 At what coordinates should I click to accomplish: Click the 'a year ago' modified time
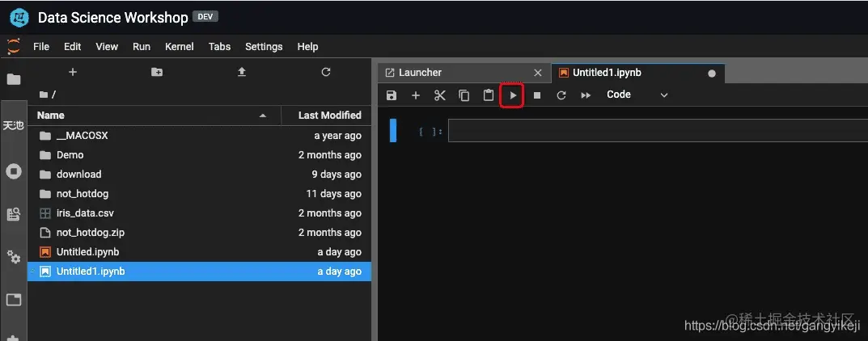[337, 136]
